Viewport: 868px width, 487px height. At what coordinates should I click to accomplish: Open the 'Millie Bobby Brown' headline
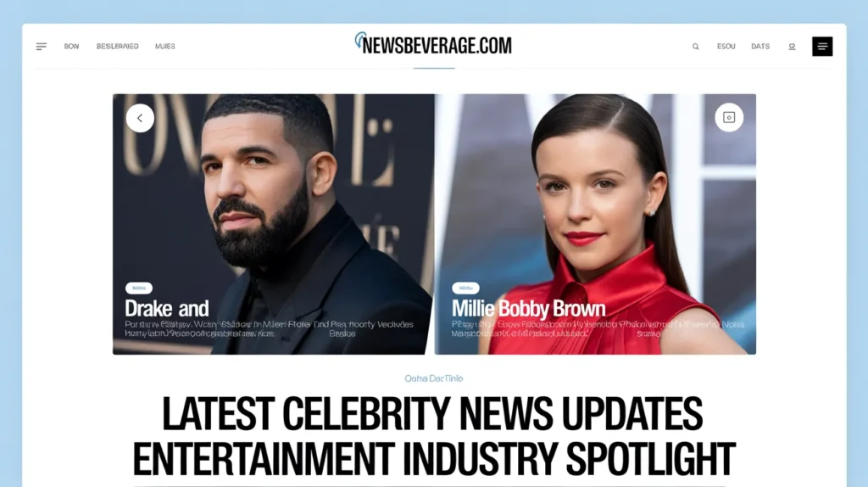tap(529, 309)
